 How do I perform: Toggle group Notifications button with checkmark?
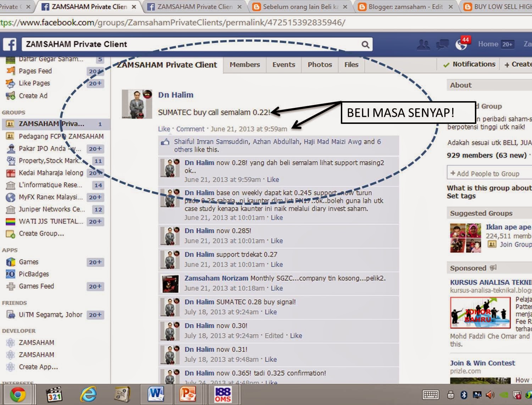(469, 64)
